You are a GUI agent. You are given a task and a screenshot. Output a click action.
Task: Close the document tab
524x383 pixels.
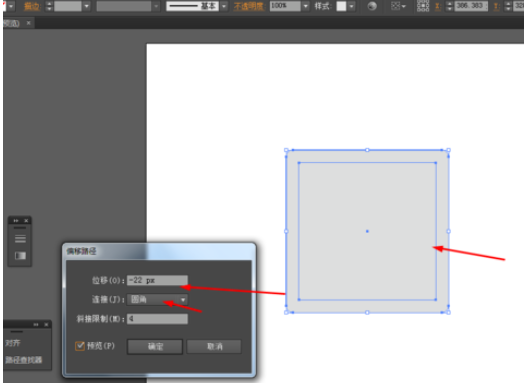coord(28,23)
